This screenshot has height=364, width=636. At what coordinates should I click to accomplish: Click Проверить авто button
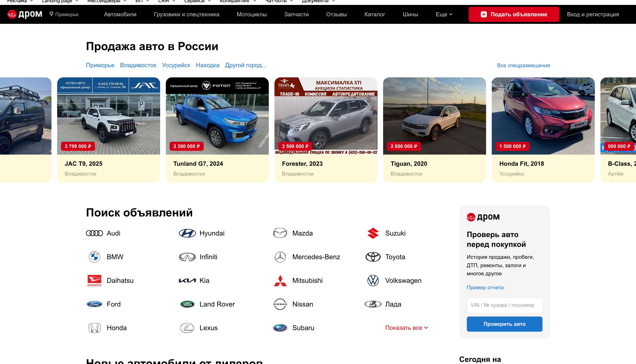click(x=504, y=324)
